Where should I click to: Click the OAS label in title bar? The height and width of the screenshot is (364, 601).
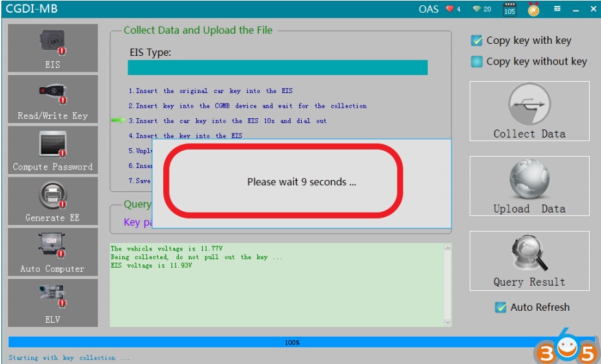click(429, 9)
